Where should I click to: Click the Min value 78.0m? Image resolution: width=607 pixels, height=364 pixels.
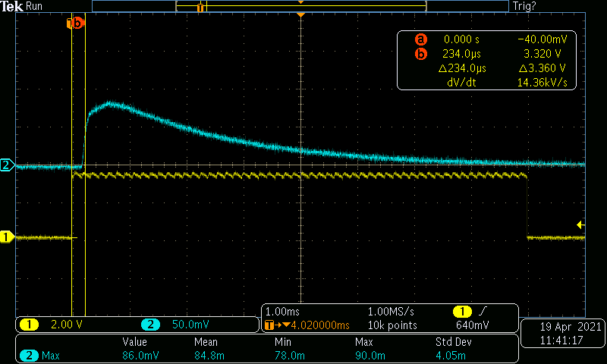pos(290,355)
